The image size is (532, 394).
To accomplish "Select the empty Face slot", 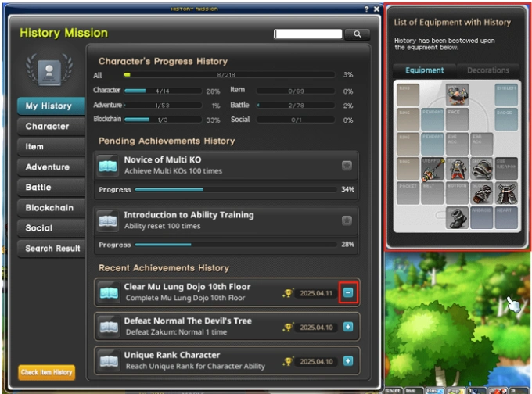I will tap(457, 120).
